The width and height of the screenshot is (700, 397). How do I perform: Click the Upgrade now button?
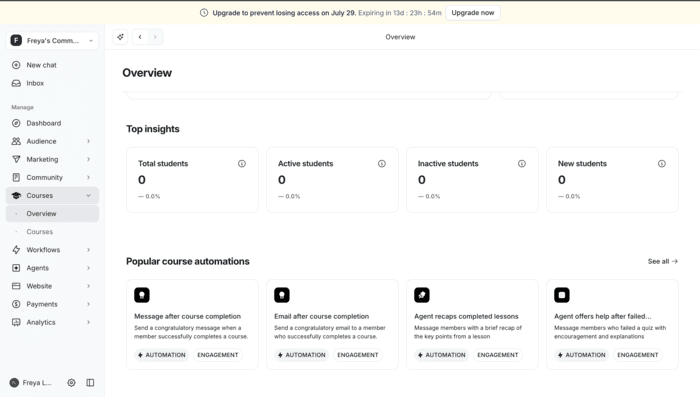[473, 13]
